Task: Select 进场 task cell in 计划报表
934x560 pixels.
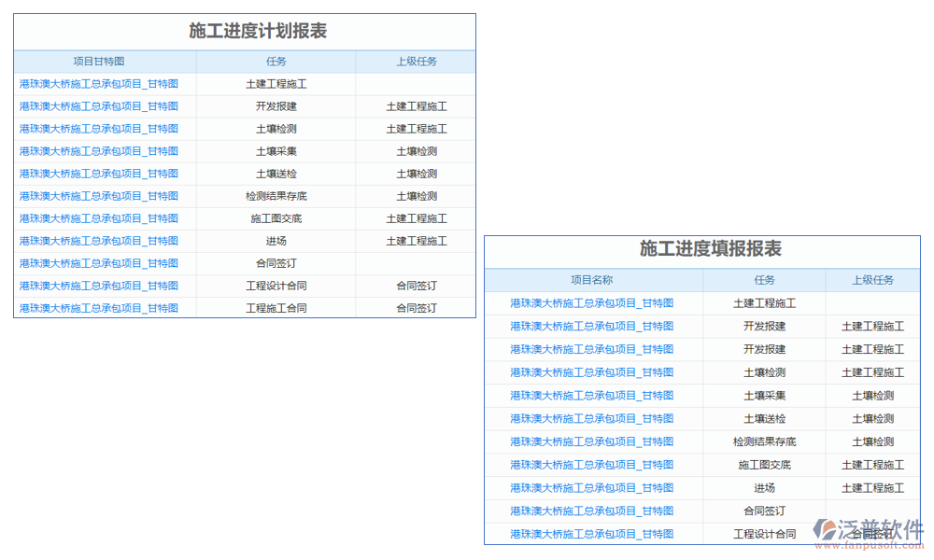Action: (x=276, y=241)
